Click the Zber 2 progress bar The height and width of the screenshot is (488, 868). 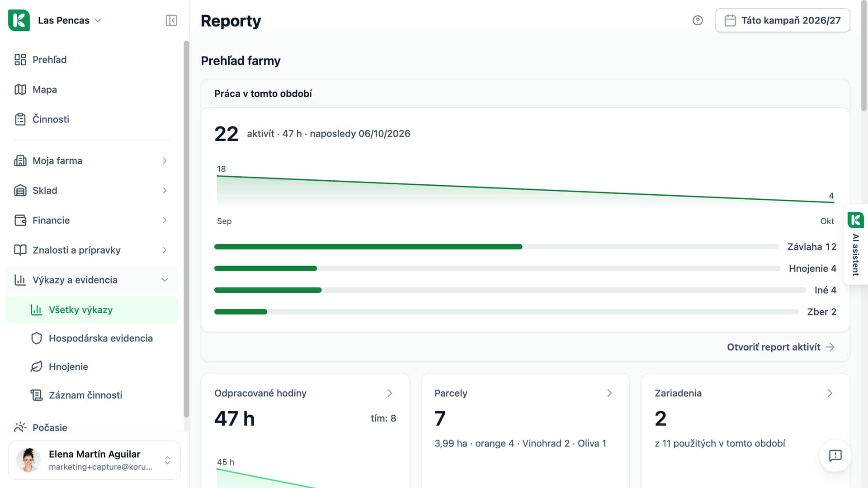[506, 312]
